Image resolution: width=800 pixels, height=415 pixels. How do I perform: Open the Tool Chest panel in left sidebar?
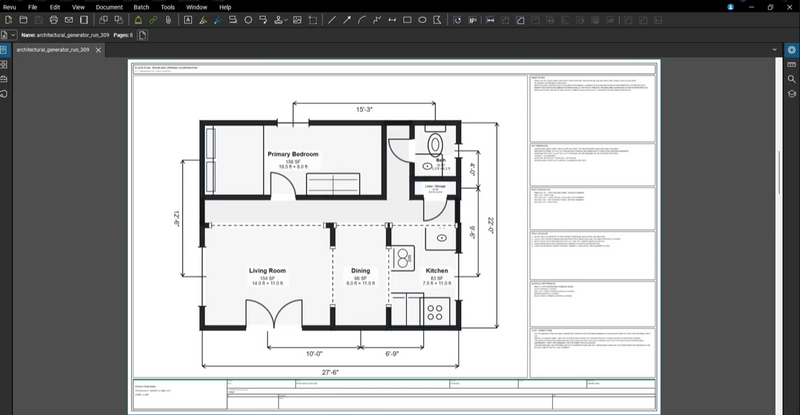coord(4,79)
